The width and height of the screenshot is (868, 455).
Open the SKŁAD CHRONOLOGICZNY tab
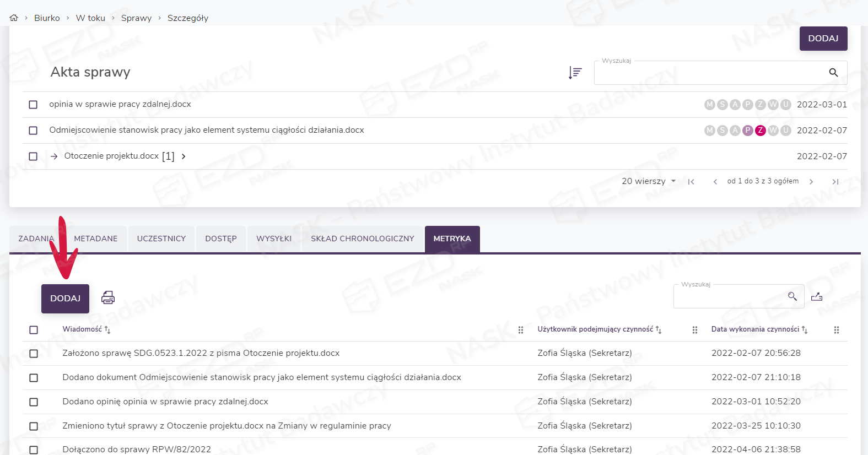(362, 239)
